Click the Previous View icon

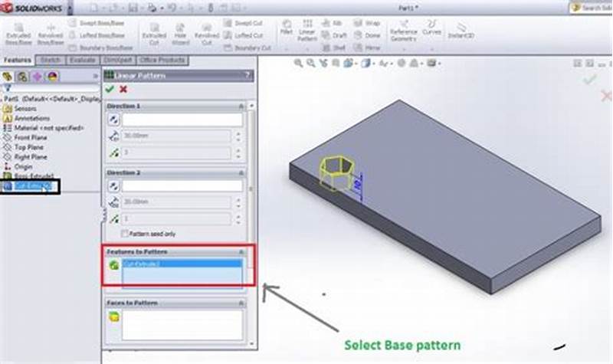click(x=323, y=63)
